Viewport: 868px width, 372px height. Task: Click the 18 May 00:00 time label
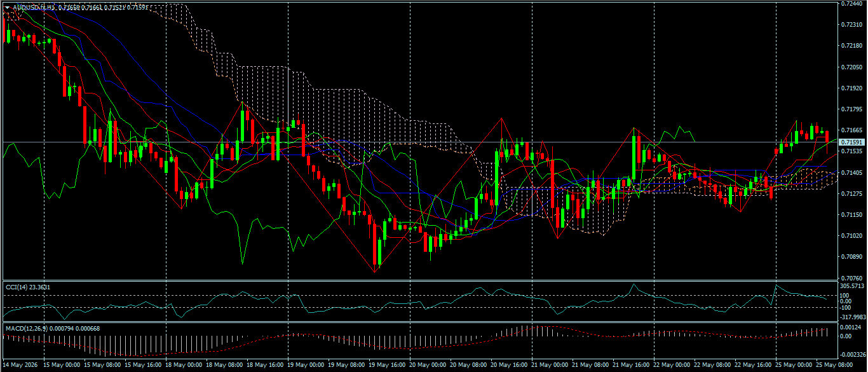pos(183,366)
